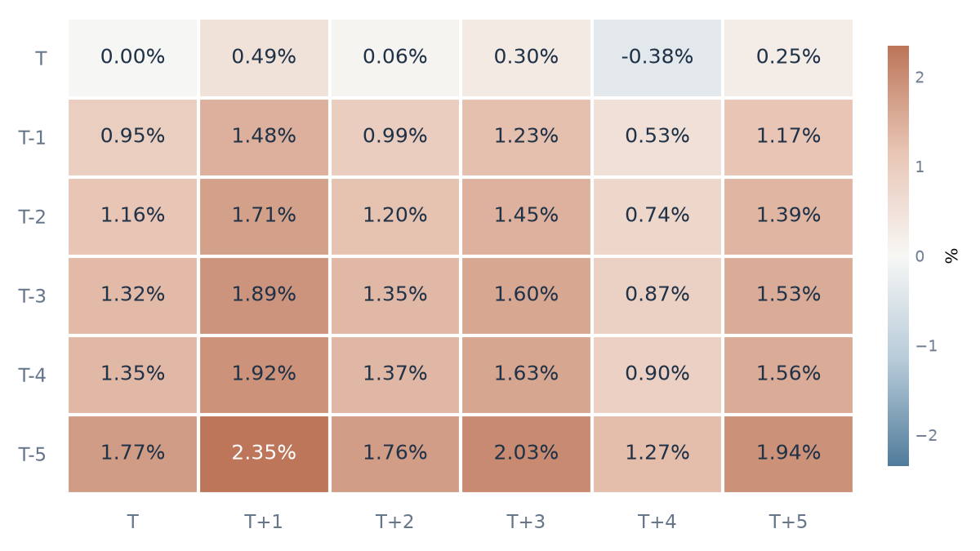Select the 0.53% cell in row T-1
The image size is (980, 551).
click(x=657, y=137)
